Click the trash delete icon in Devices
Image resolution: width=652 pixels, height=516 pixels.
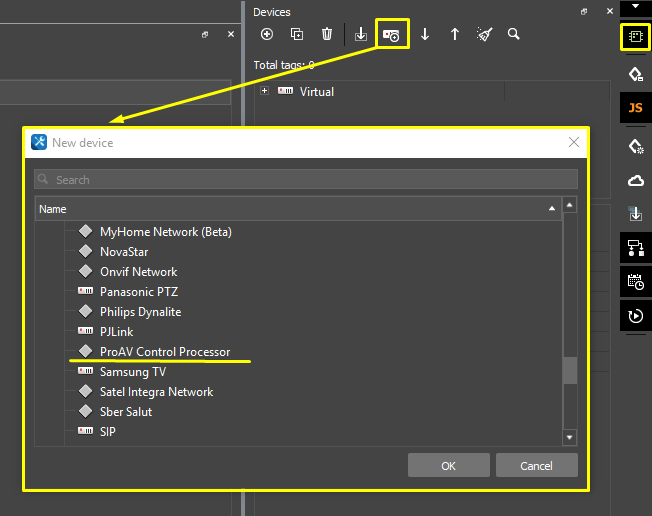pyautogui.click(x=327, y=34)
